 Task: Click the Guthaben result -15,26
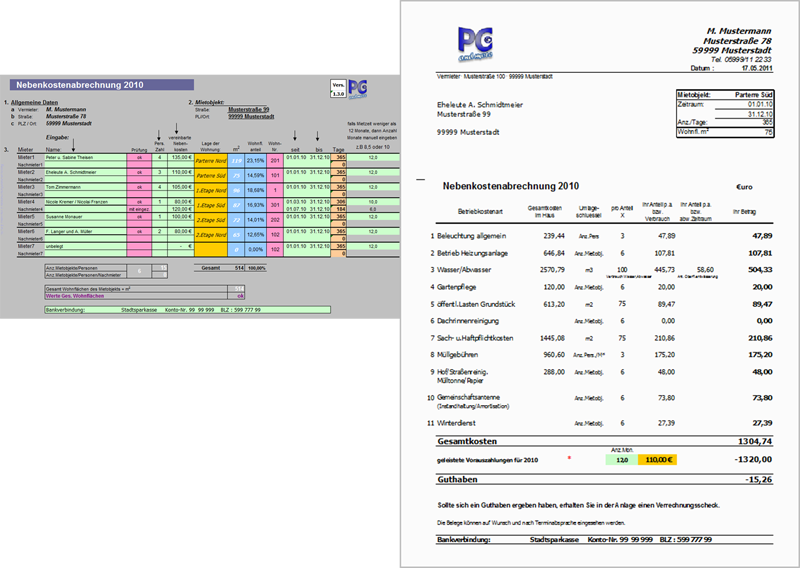click(758, 479)
